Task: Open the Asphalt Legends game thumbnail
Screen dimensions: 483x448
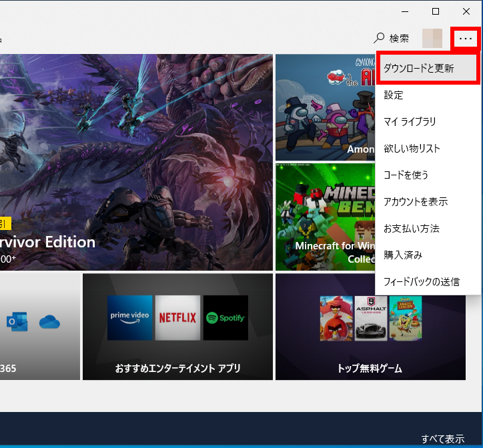Action: tap(371, 319)
